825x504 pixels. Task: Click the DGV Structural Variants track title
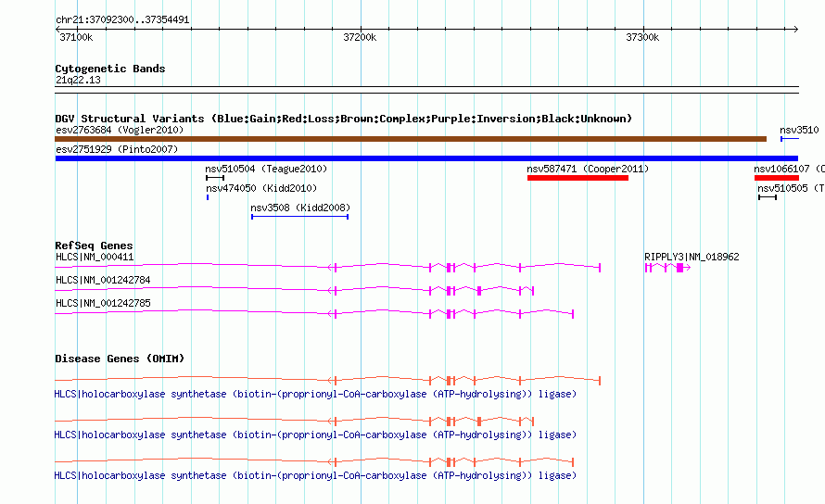(343, 119)
